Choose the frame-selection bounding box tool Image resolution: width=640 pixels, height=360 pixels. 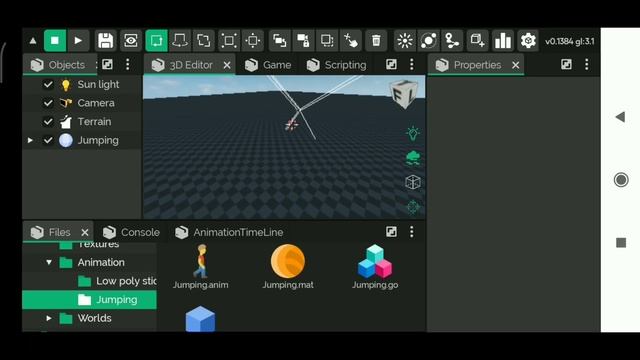click(229, 41)
